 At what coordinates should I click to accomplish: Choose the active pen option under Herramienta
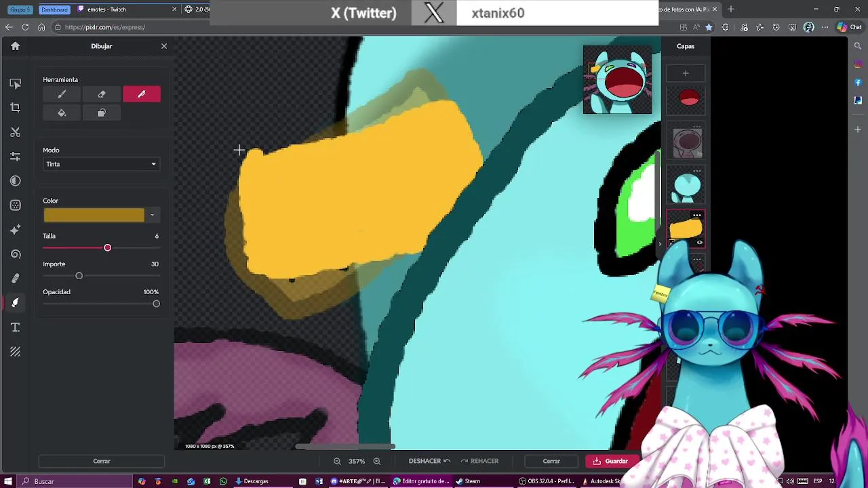point(142,94)
